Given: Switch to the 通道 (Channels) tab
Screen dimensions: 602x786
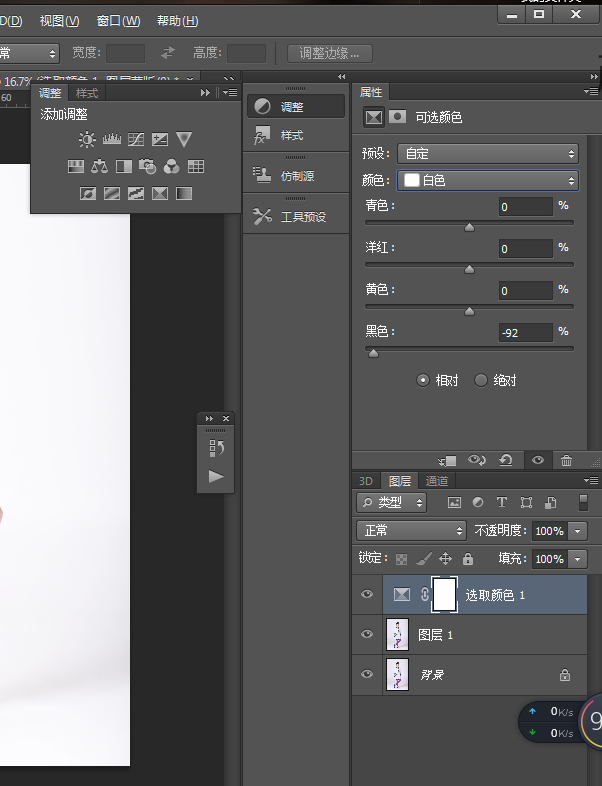Looking at the screenshot, I should (437, 481).
